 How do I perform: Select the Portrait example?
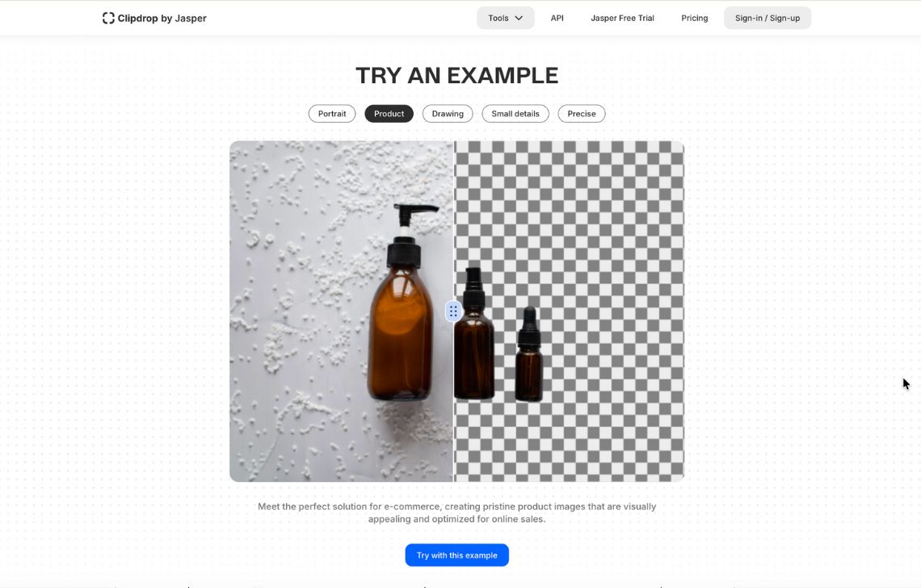click(x=332, y=114)
